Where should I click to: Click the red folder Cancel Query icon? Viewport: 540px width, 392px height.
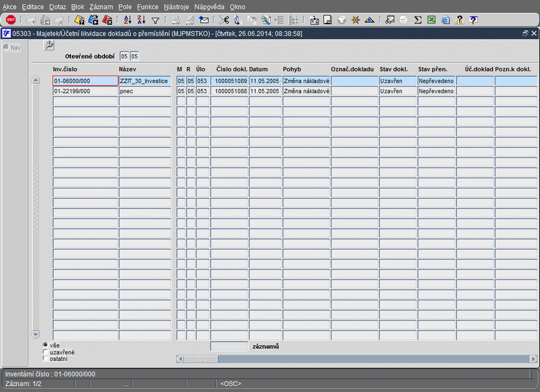coord(107,20)
